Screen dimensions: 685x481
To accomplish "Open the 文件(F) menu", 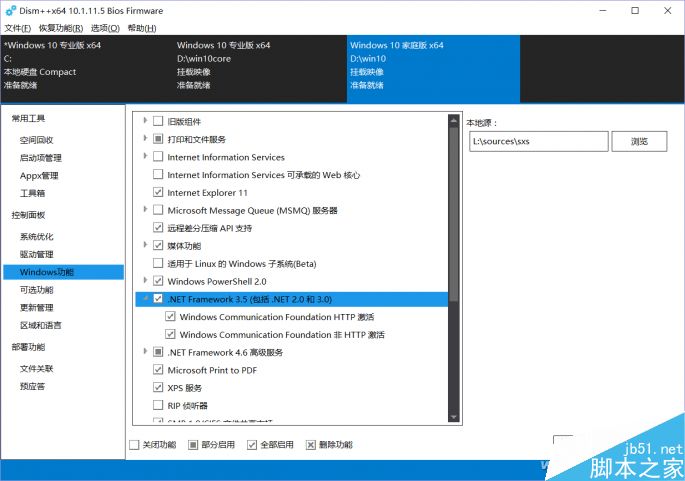I will coord(18,28).
